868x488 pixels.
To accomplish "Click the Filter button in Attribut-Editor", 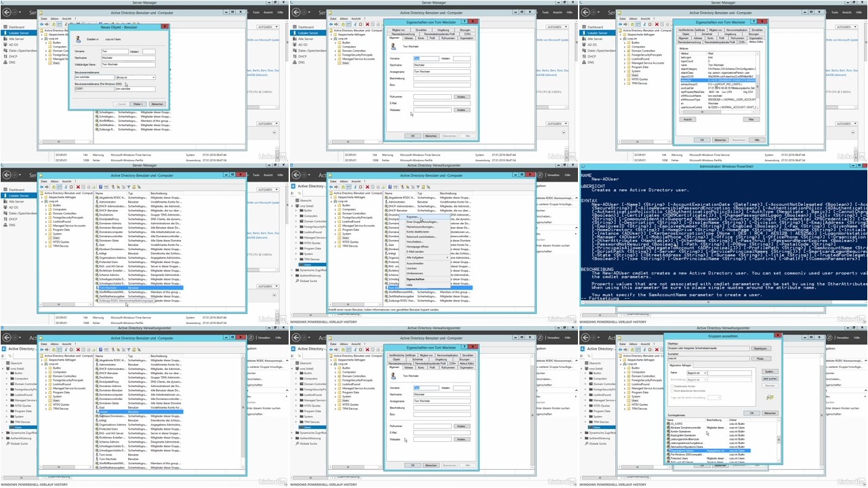I will point(751,119).
